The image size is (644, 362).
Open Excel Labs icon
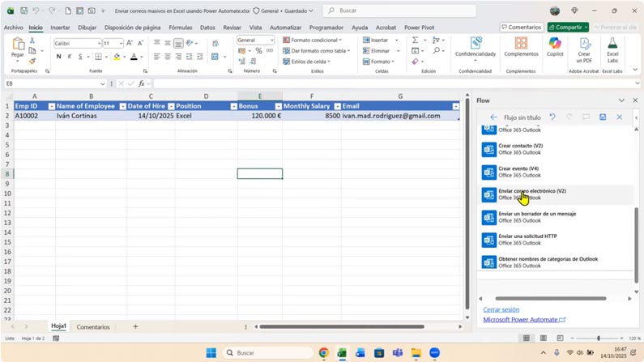coord(612,43)
